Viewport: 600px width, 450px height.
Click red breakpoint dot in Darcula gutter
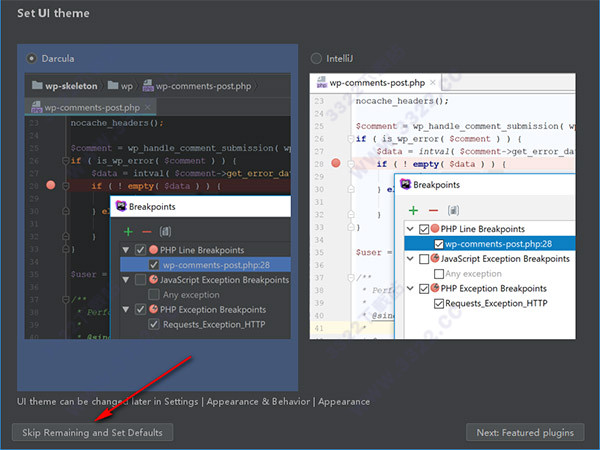point(51,185)
